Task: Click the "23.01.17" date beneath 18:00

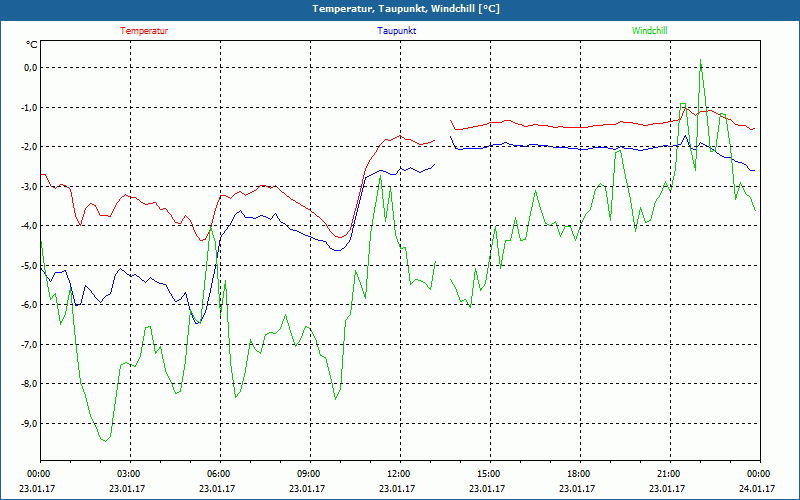Action: click(x=578, y=488)
